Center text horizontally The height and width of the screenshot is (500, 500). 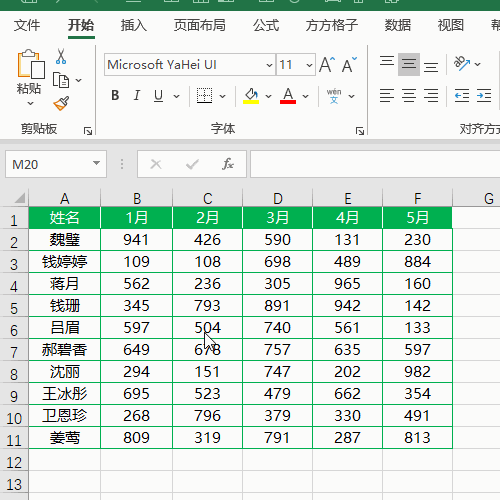point(409,96)
